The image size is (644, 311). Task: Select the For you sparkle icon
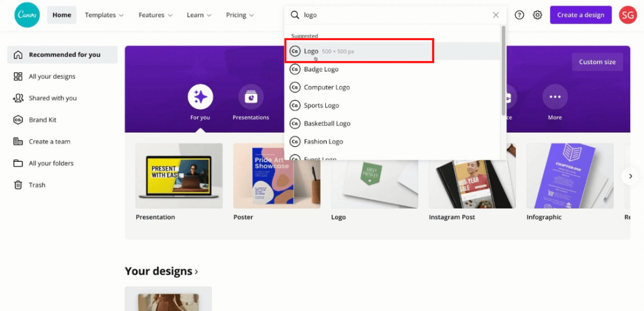tap(200, 97)
